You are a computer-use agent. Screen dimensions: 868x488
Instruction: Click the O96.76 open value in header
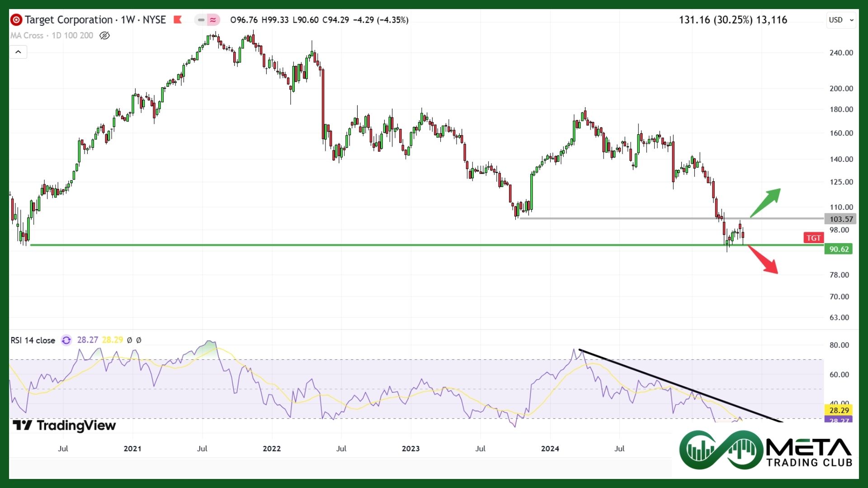(244, 20)
